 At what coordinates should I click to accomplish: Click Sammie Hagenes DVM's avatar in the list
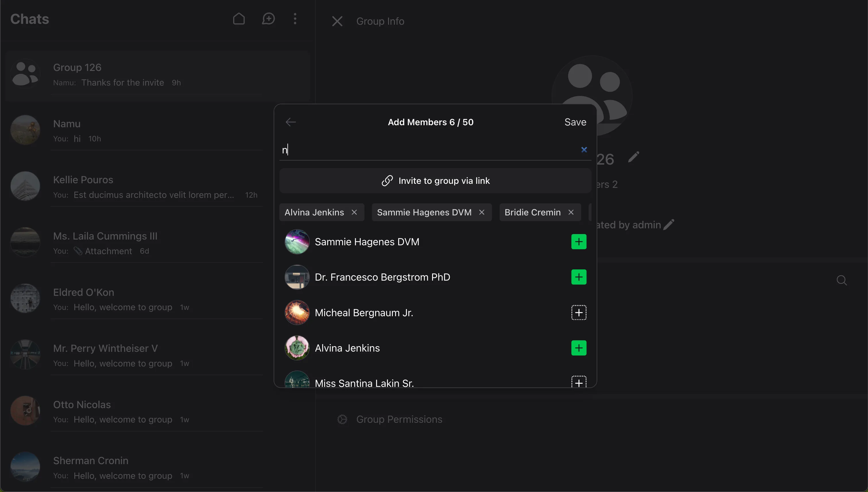pos(297,242)
